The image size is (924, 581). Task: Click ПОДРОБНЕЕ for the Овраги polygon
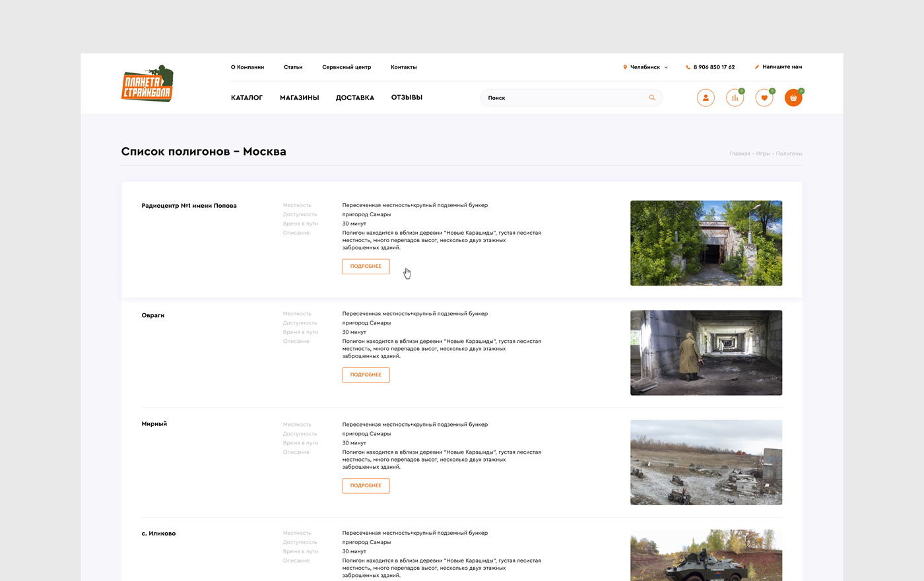coord(366,375)
